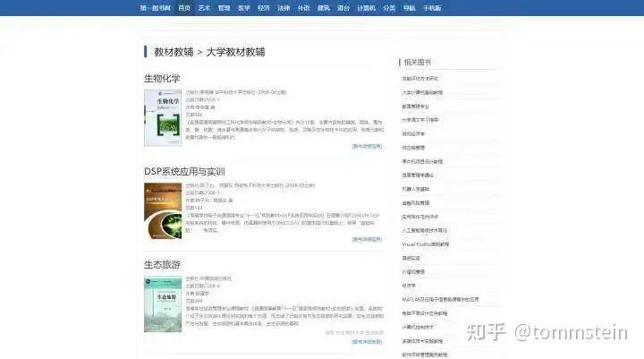Viewport: 644px width, 359px height.
Task: Open the 生物化学 book cover thumbnail
Action: [x=163, y=117]
